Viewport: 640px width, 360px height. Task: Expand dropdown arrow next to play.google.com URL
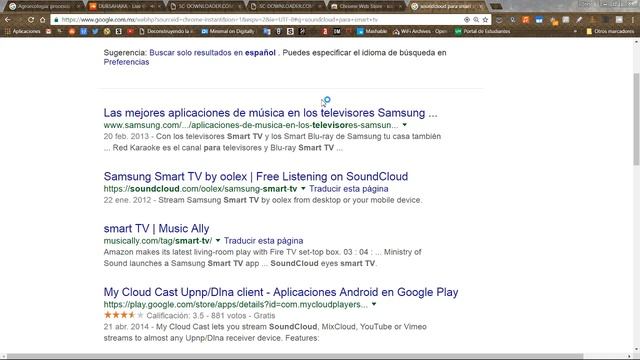(x=374, y=304)
